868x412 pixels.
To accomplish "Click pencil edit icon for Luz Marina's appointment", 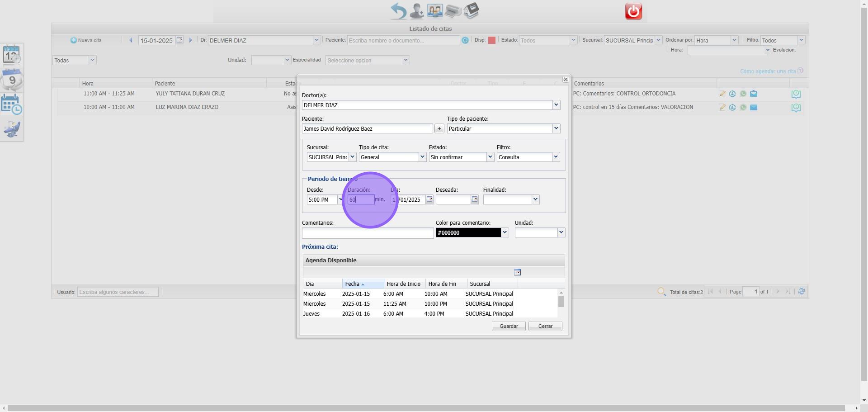I will [722, 108].
